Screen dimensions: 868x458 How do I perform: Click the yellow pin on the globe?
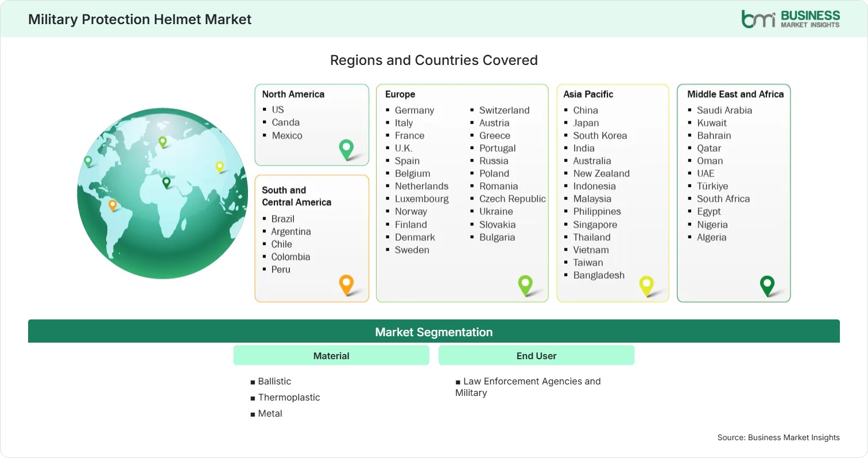(219, 167)
